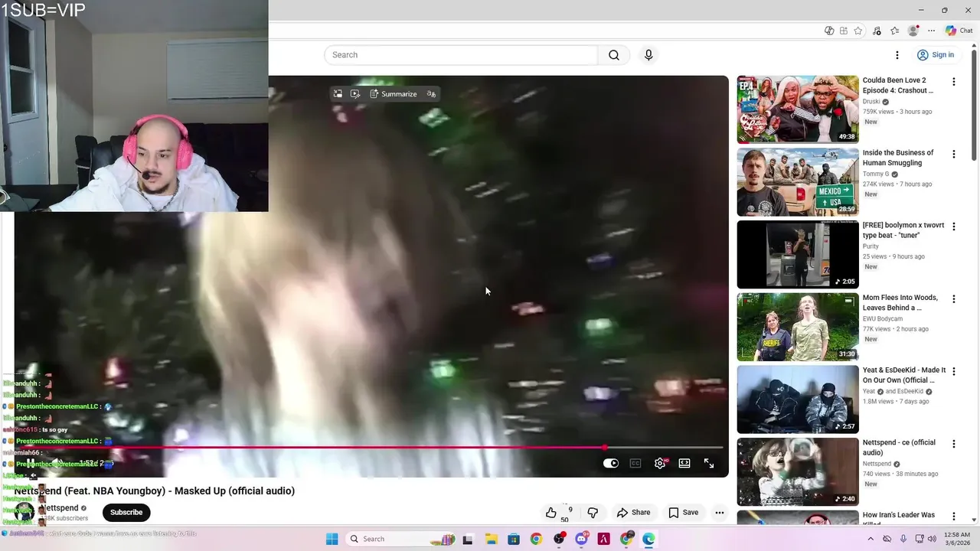Open options menu for Mom Flees Into Woods
This screenshot has height=551, width=980.
pyautogui.click(x=954, y=300)
